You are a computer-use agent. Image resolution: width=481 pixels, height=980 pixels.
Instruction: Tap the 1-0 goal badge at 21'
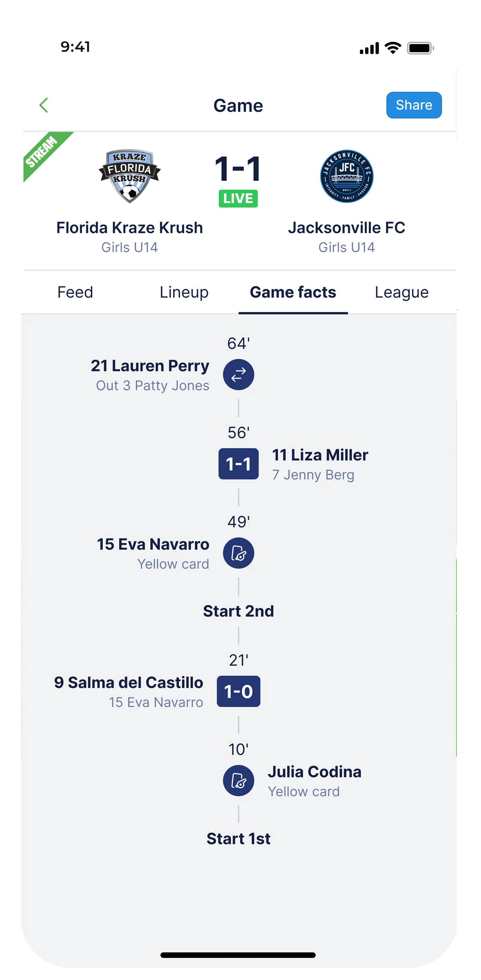point(238,691)
